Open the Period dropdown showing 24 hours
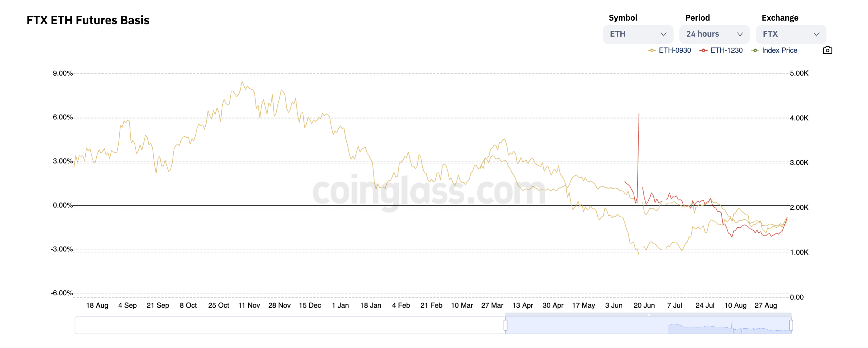This screenshot has height=348, width=868. 714,34
